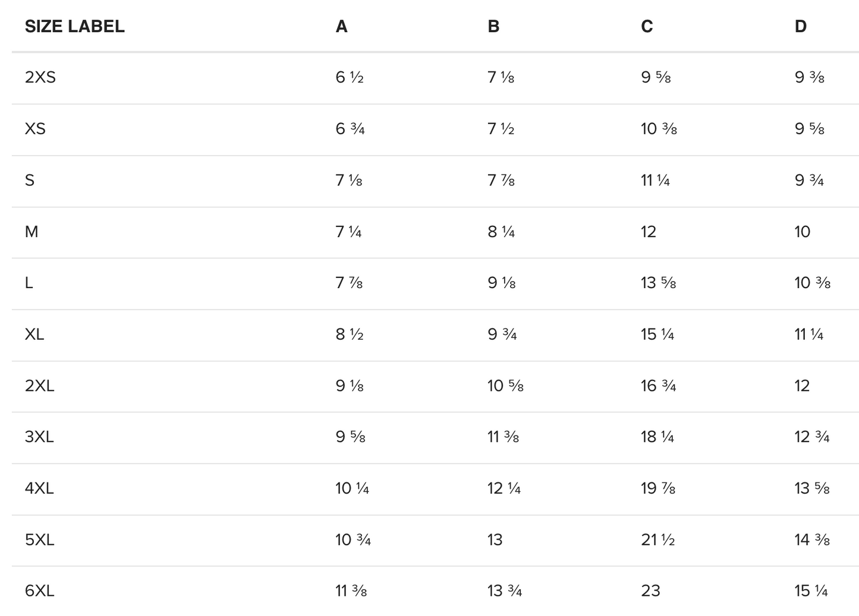This screenshot has width=859, height=616.
Task: Select the XS size row label
Action: [x=35, y=129]
